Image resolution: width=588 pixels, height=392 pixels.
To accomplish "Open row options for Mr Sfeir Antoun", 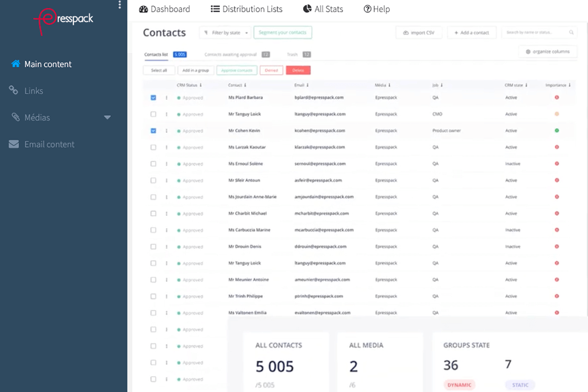I will click(167, 181).
